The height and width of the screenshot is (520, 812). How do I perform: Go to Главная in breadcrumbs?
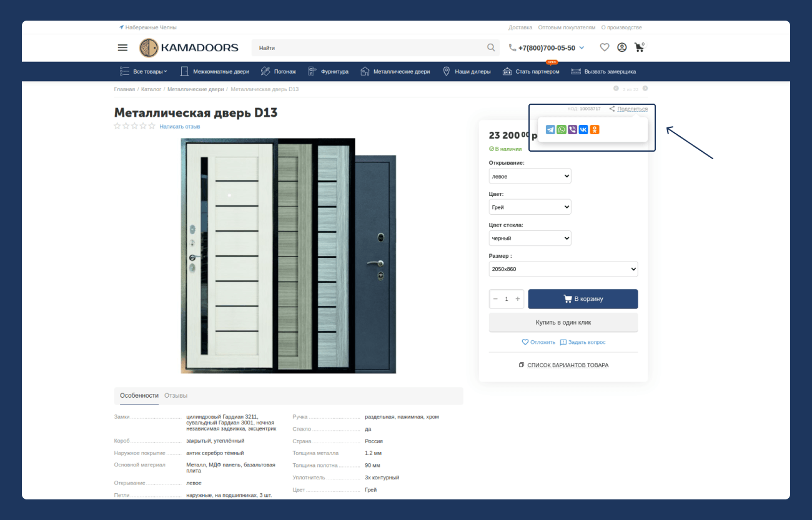124,89
